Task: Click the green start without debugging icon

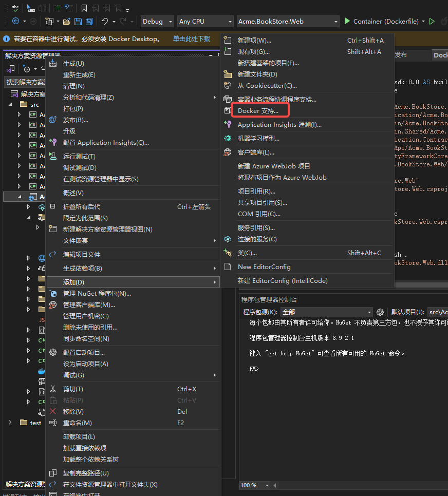Action: pyautogui.click(x=432, y=21)
